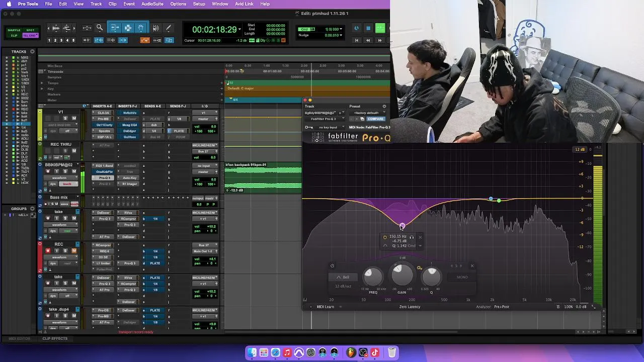Open the Trash in the Dock
Image resolution: width=644 pixels, height=362 pixels.
(391, 352)
